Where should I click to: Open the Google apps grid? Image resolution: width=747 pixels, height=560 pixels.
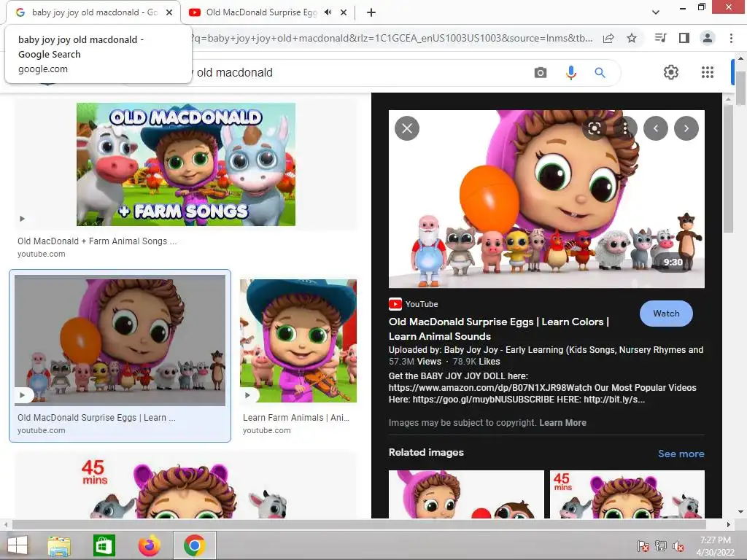(x=708, y=72)
